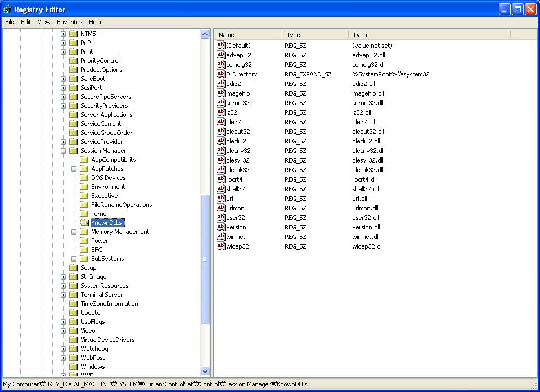Viewport: 540px width, 392px height.
Task: Click the %SystemRoot%\system32 data cell
Action: click(x=390, y=74)
